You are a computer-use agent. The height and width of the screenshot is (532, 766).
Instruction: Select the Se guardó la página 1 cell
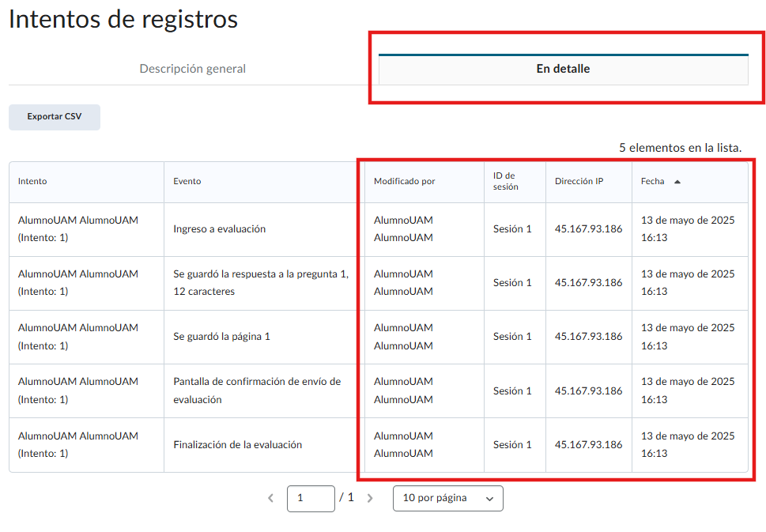click(x=221, y=336)
